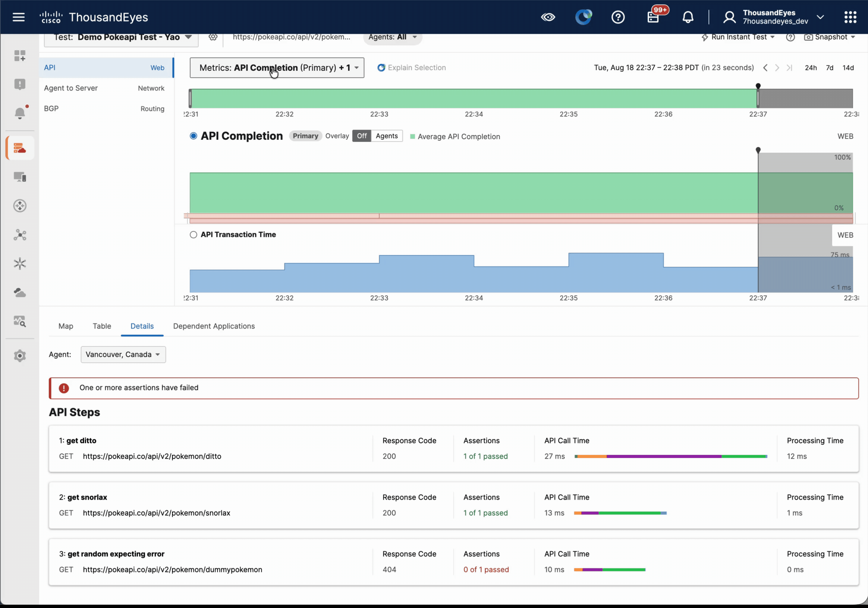Switch to the Dependent Applications tab
The height and width of the screenshot is (608, 868).
[x=214, y=326]
